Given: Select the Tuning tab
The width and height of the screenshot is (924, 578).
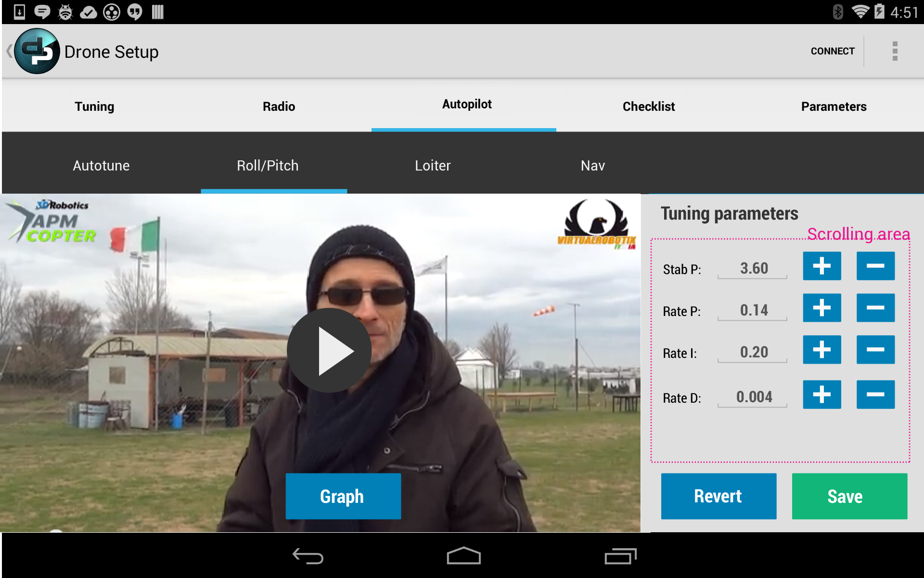Looking at the screenshot, I should (x=93, y=105).
